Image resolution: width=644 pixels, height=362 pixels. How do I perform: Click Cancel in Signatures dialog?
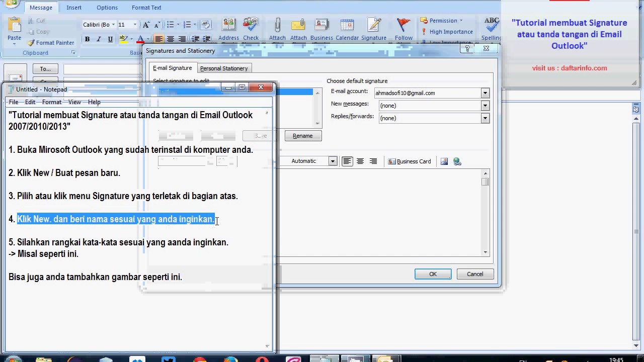[x=475, y=274]
